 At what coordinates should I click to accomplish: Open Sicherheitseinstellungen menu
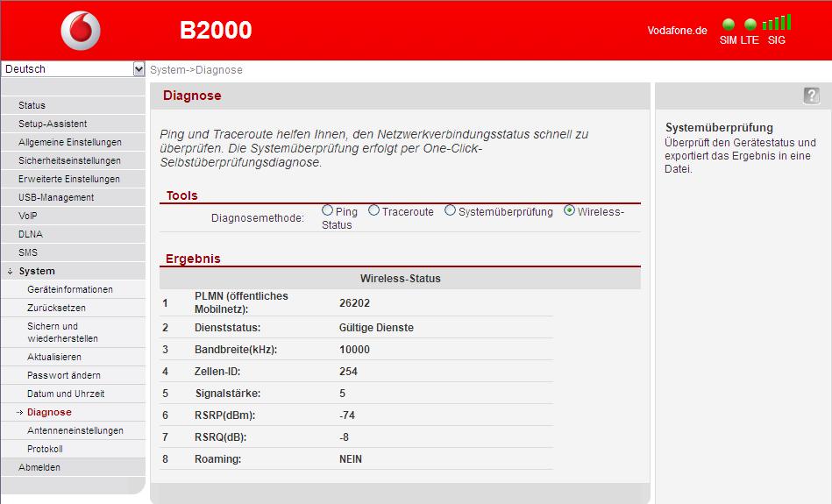74,160
